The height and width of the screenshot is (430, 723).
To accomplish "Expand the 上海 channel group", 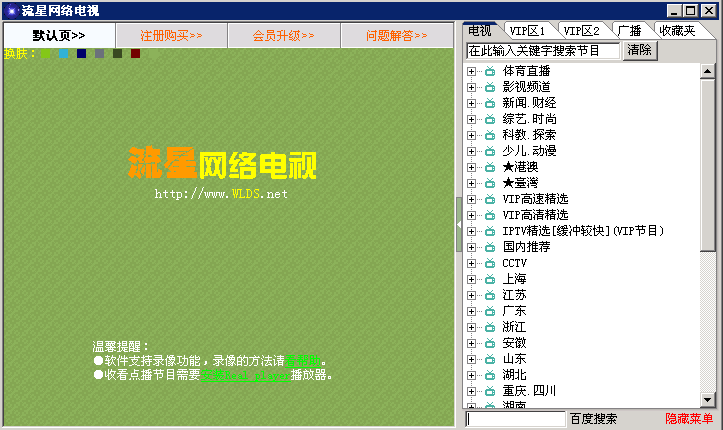I will (x=471, y=279).
